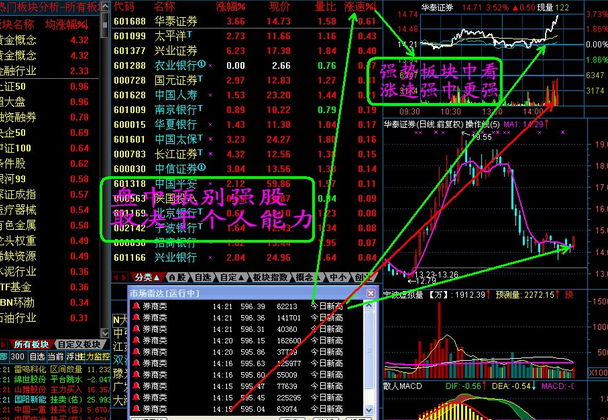
Task: Click left red arrow beside 分类 tab
Action: (116, 277)
